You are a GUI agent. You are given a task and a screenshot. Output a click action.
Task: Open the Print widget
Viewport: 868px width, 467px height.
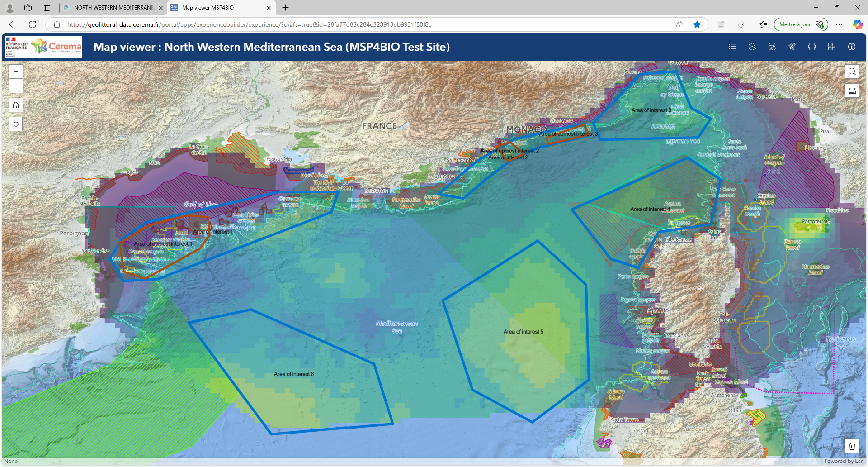[x=812, y=47]
